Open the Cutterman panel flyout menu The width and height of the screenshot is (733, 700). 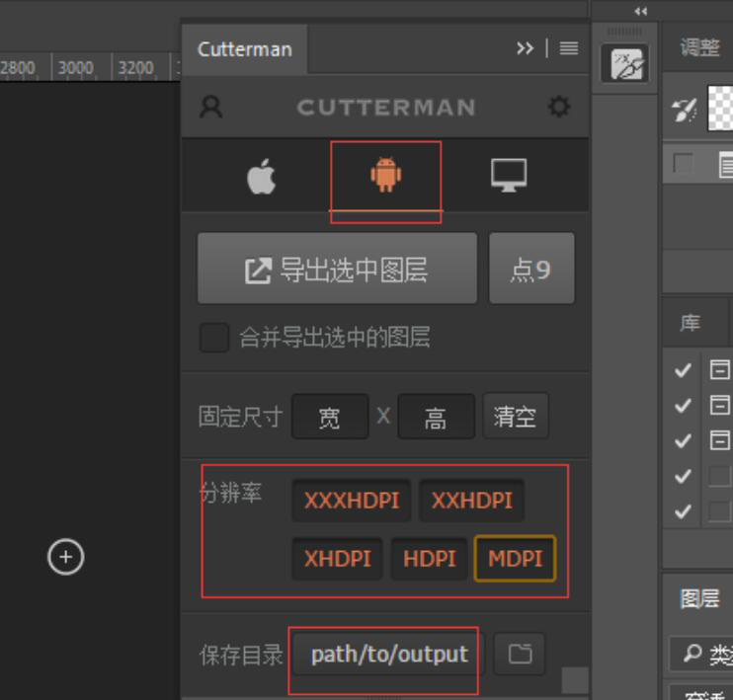(x=569, y=48)
